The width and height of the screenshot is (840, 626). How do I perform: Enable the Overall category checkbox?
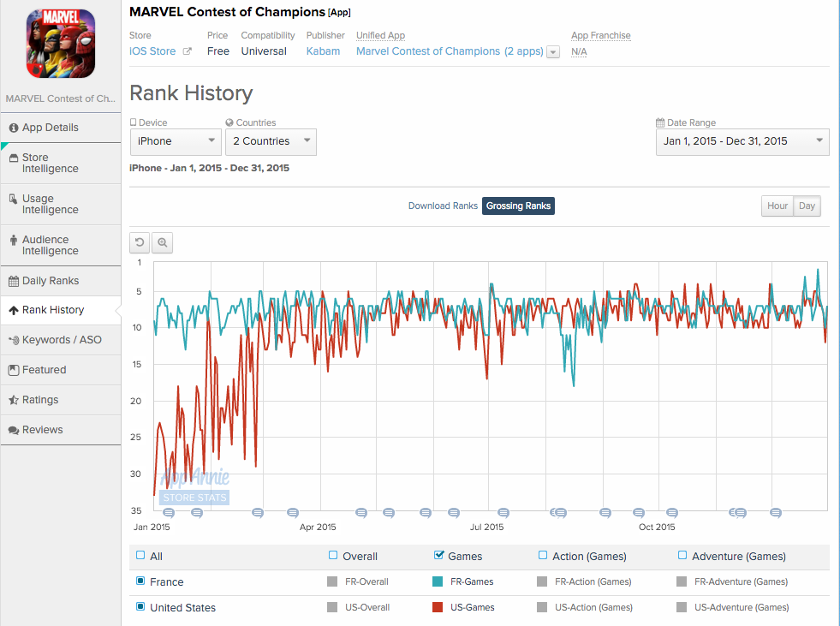pos(333,555)
